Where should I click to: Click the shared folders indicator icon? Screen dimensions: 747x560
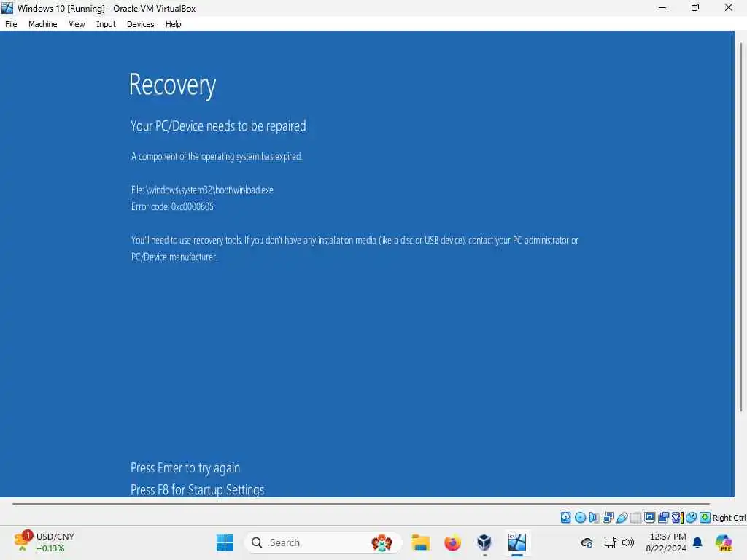pos(635,517)
